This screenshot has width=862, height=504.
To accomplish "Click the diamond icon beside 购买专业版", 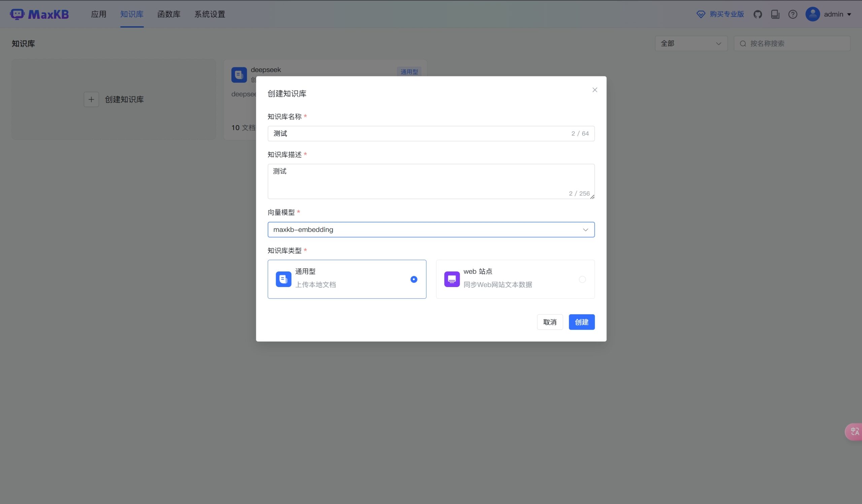I will 701,14.
